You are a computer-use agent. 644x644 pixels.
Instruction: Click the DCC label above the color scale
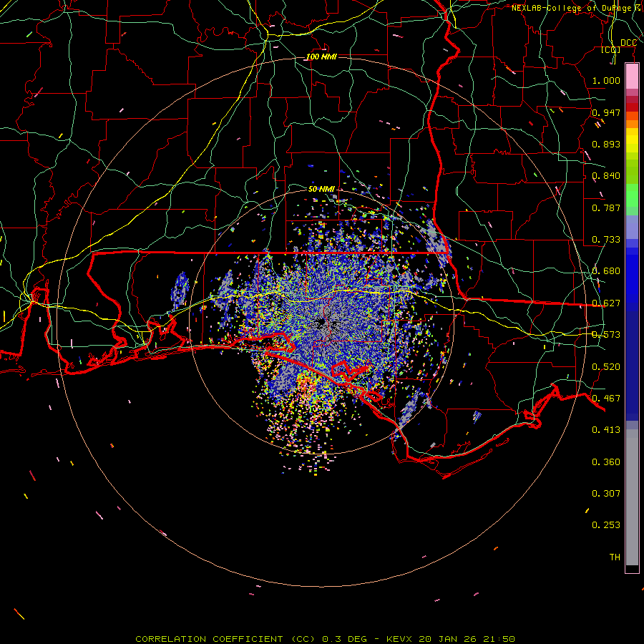(628, 43)
